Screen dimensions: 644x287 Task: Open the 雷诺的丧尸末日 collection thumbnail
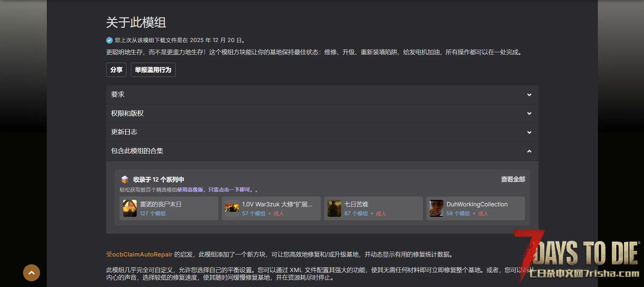[130, 208]
